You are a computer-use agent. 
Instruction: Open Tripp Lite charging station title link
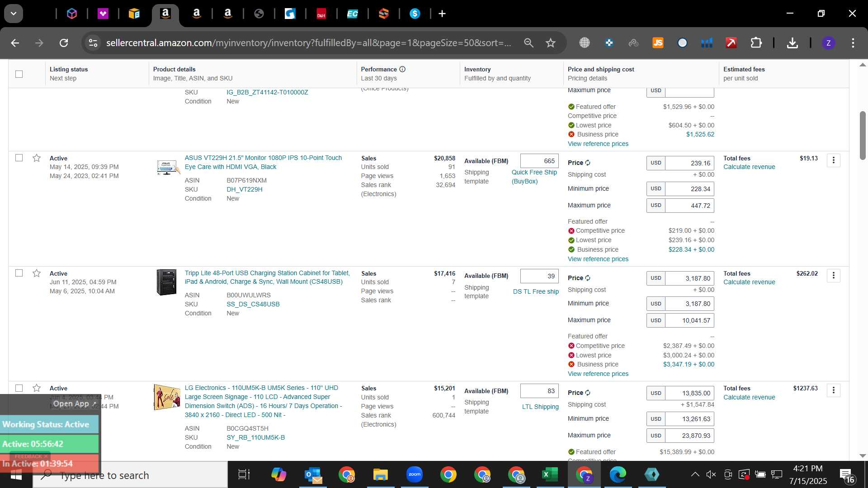pos(267,277)
